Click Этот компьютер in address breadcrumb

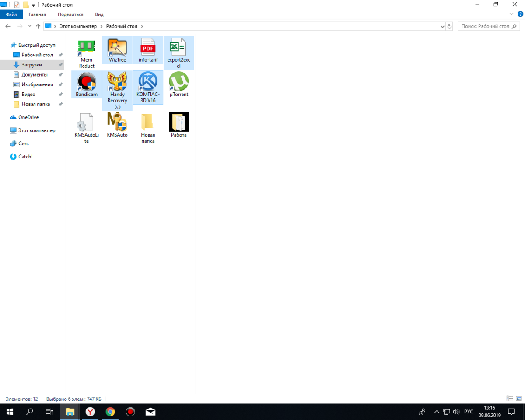point(78,26)
